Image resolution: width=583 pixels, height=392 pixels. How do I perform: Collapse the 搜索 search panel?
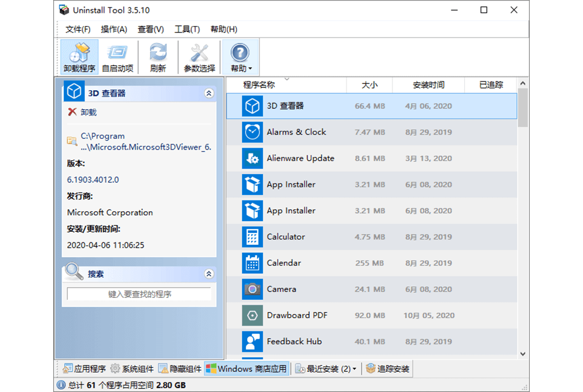pyautogui.click(x=209, y=274)
